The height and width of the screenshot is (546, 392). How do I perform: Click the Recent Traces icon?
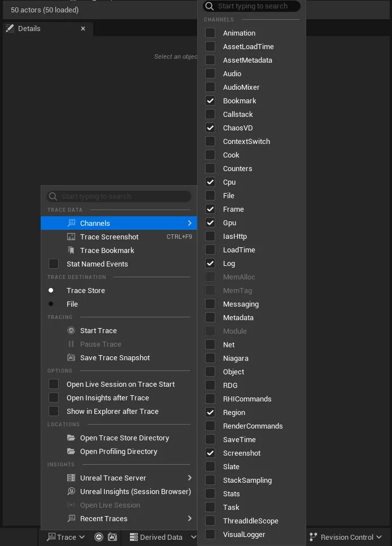pyautogui.click(x=71, y=518)
